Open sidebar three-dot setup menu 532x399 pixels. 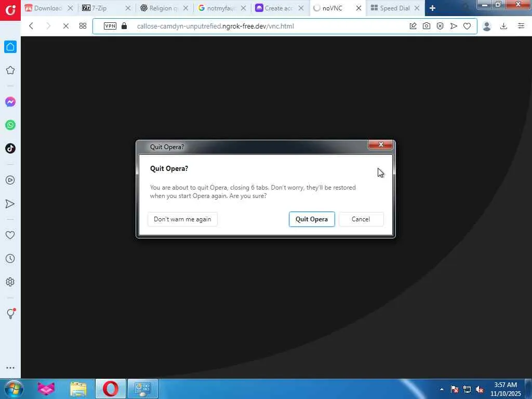click(x=10, y=368)
